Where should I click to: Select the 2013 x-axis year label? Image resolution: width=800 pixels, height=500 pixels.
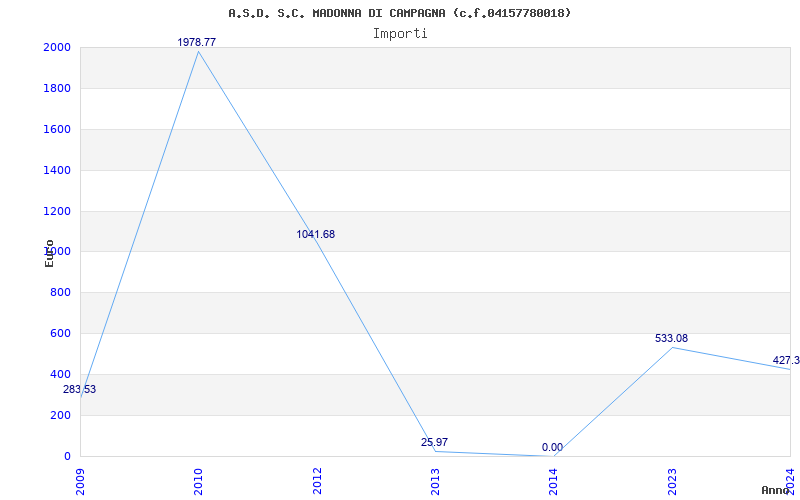pos(435,481)
